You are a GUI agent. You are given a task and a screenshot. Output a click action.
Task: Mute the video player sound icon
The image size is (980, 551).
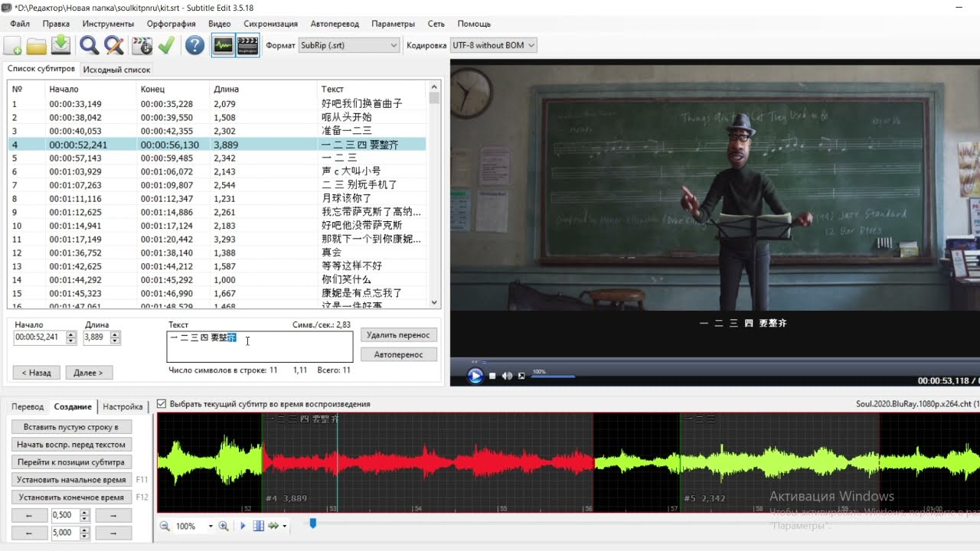tap(507, 376)
